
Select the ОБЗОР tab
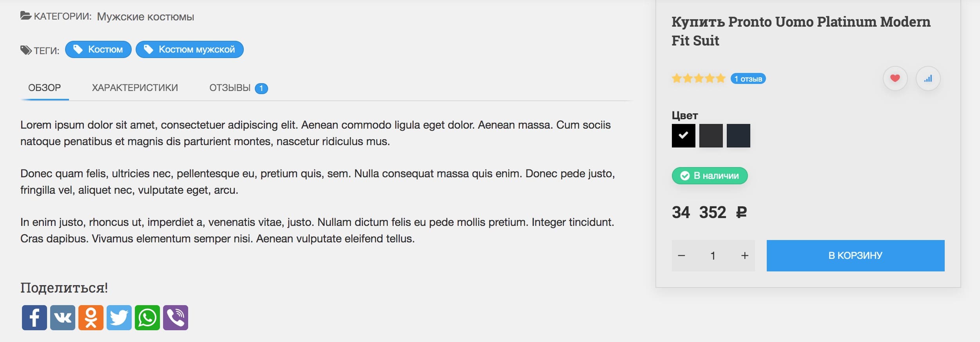click(45, 88)
